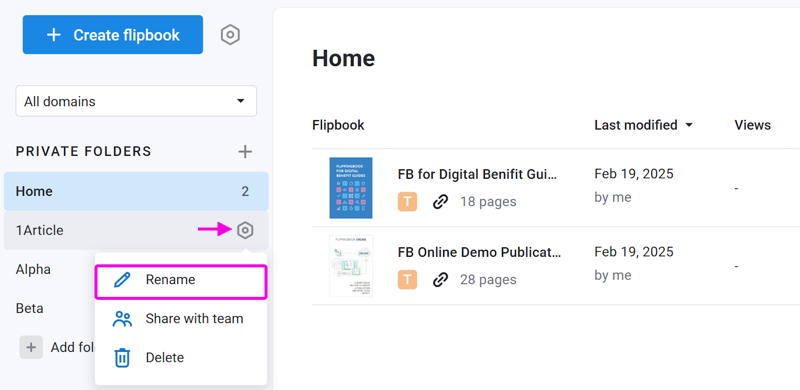Open the All domains dropdown
The height and width of the screenshot is (390, 800).
coord(136,101)
